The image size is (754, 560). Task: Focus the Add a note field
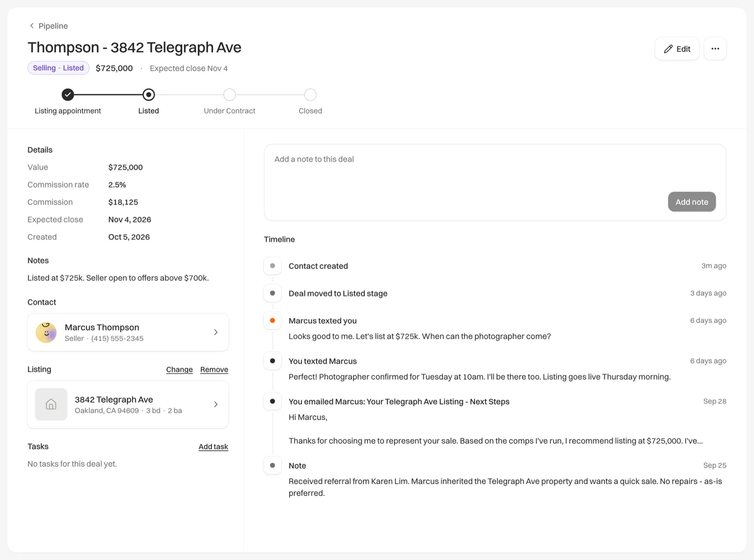[495, 182]
